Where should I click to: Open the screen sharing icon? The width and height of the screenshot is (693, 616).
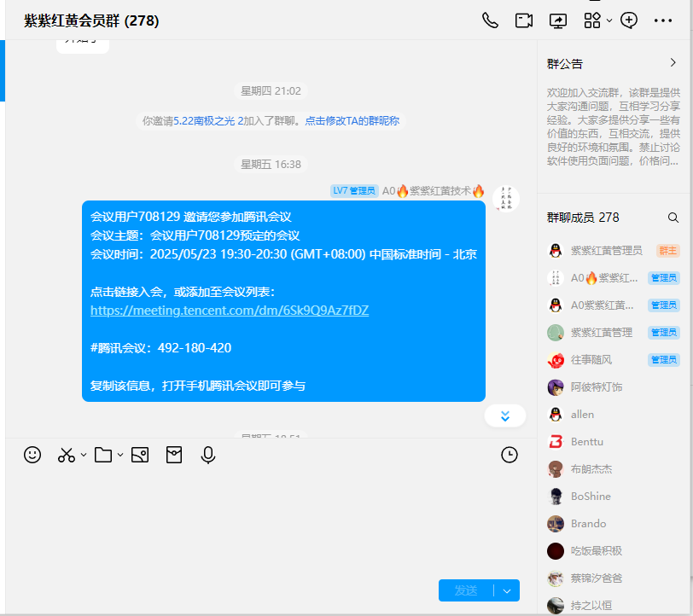pos(558,20)
